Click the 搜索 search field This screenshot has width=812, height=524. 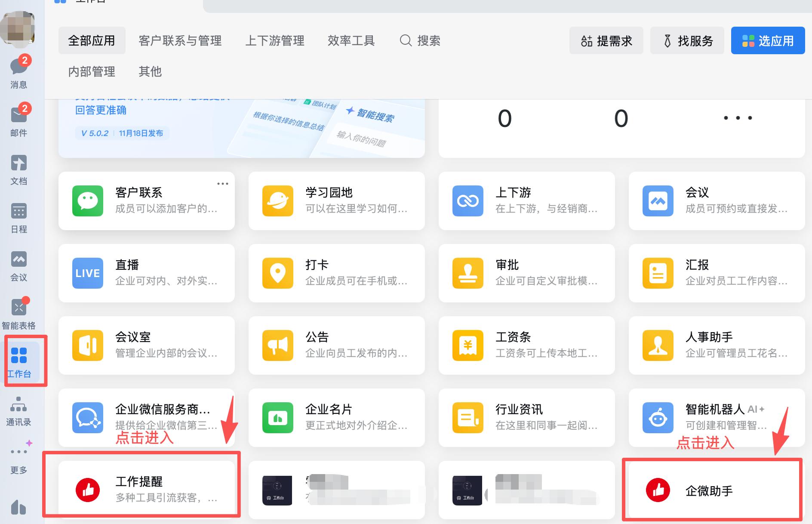click(x=421, y=41)
